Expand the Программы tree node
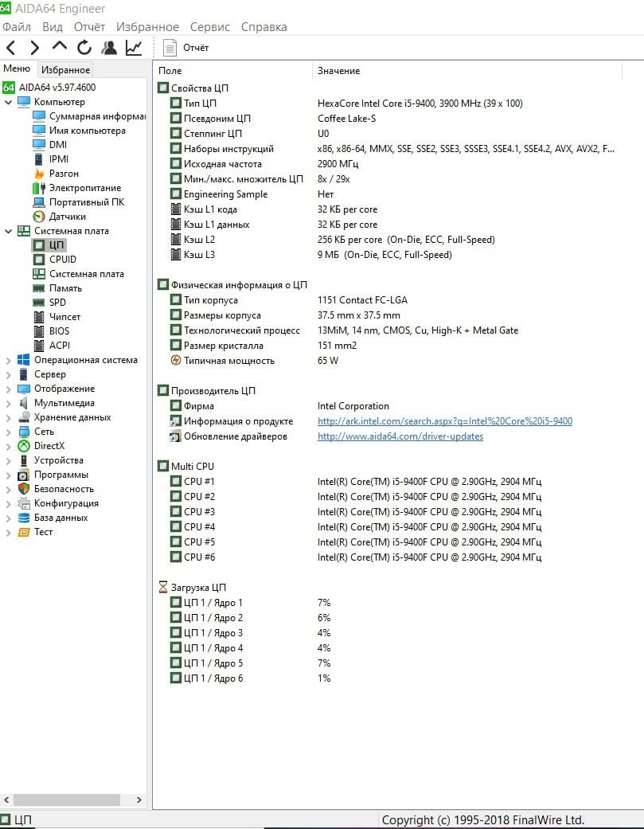644x829 pixels. coord(8,475)
